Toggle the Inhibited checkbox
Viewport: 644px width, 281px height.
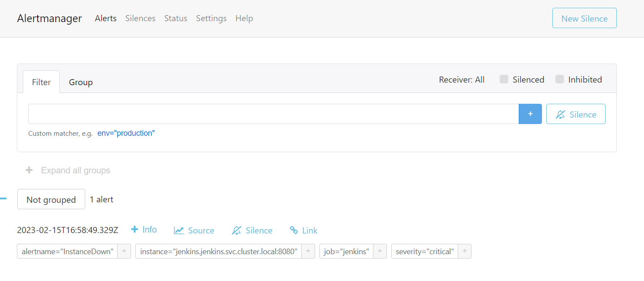point(560,79)
